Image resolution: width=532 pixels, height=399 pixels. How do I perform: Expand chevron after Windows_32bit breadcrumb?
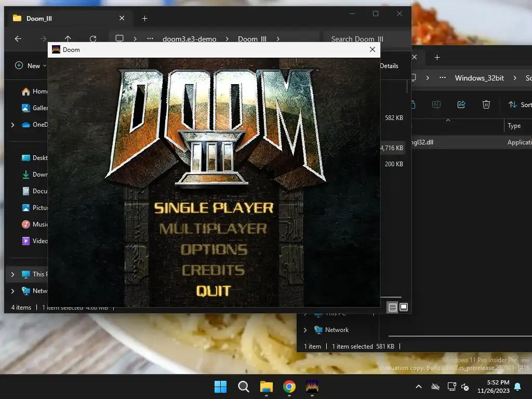515,78
